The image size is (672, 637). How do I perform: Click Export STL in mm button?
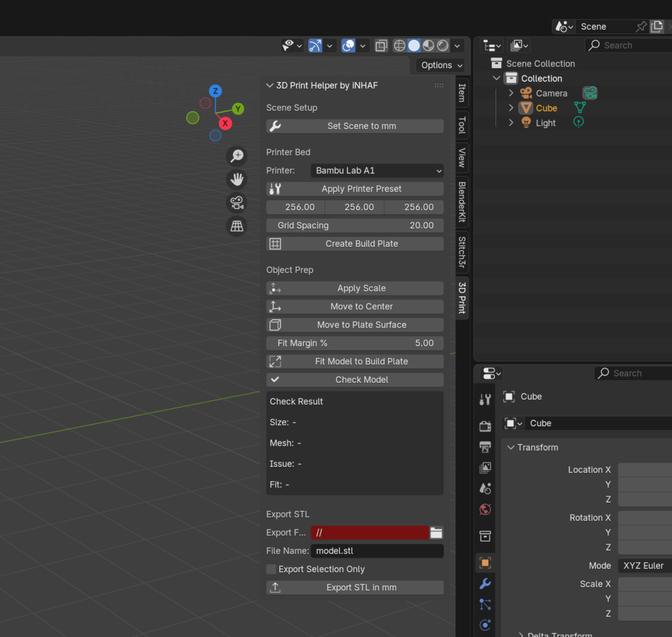(355, 588)
